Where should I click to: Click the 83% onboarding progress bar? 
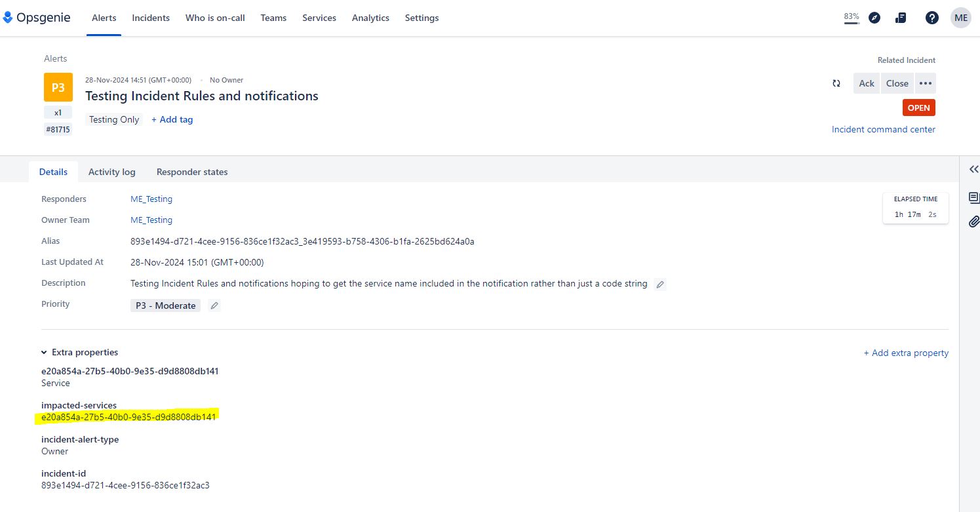pyautogui.click(x=851, y=18)
